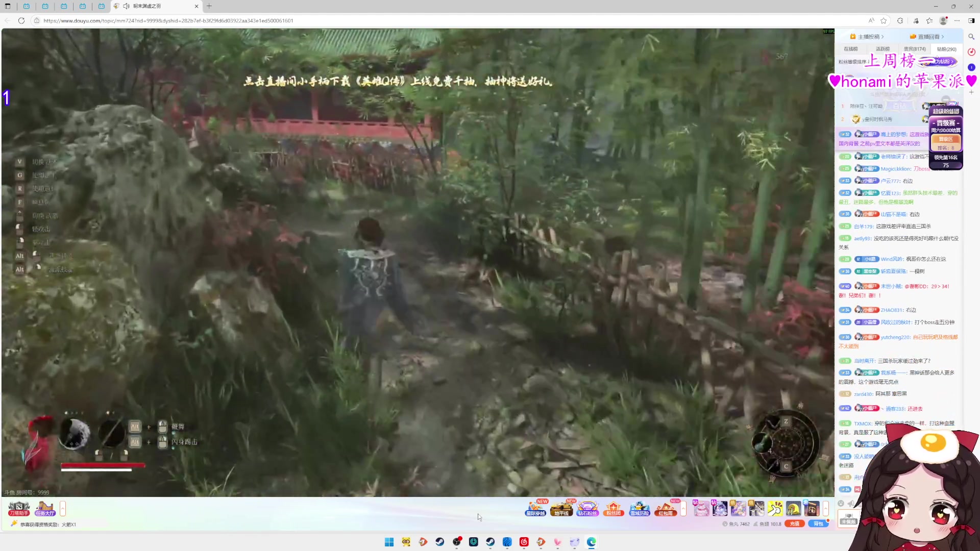Open a new browser tab

[209, 6]
